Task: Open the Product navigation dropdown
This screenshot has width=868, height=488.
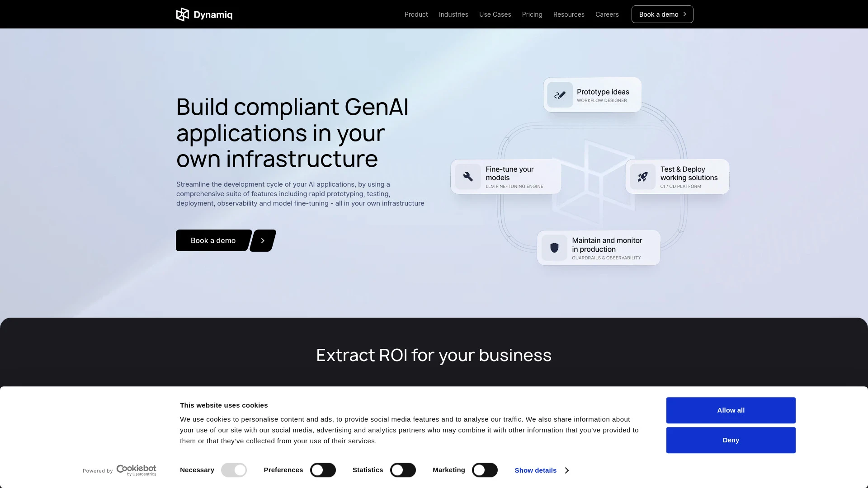Action: (415, 14)
